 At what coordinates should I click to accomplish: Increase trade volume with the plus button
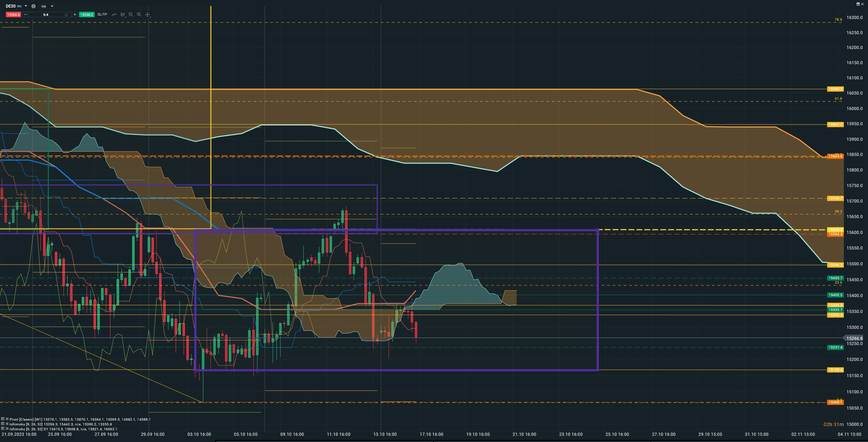pyautogui.click(x=75, y=14)
